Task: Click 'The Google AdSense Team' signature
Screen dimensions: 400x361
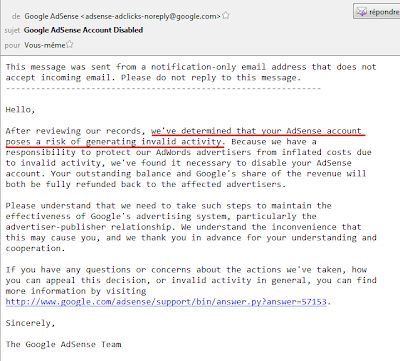Action: (63, 344)
